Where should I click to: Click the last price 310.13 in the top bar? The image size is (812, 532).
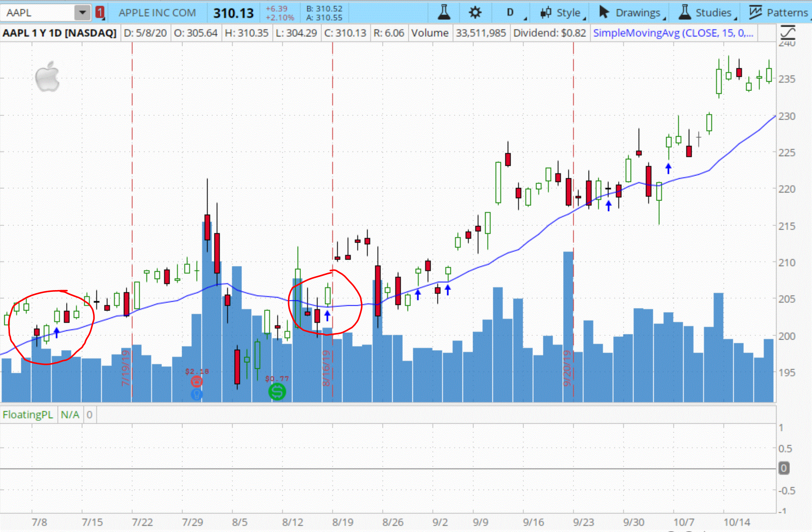[x=233, y=13]
